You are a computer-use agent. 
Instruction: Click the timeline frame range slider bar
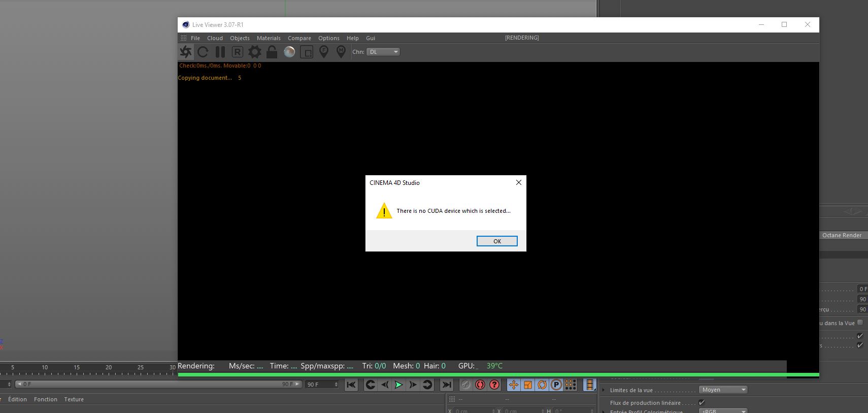158,385
